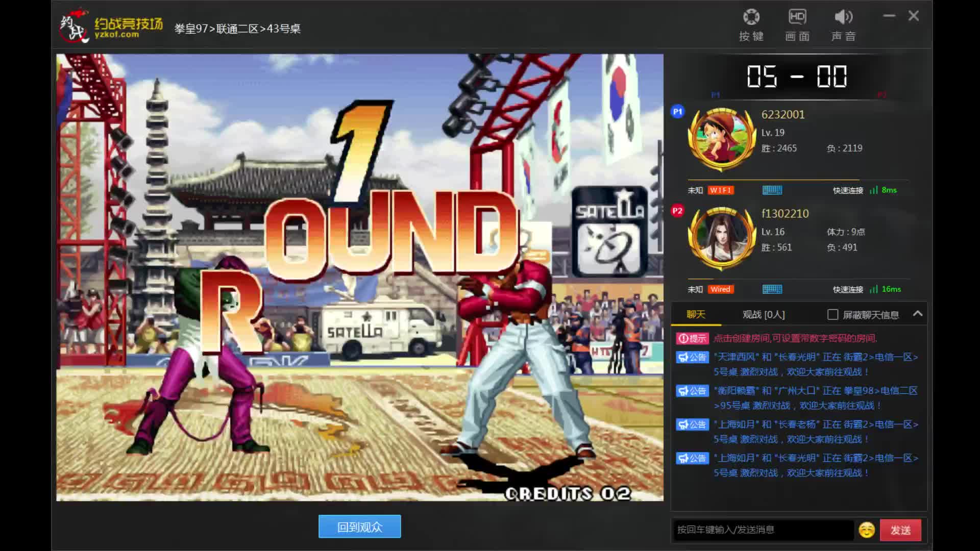Viewport: 980px width, 551px height.
Task: Click the P1 player badge
Action: point(677,112)
